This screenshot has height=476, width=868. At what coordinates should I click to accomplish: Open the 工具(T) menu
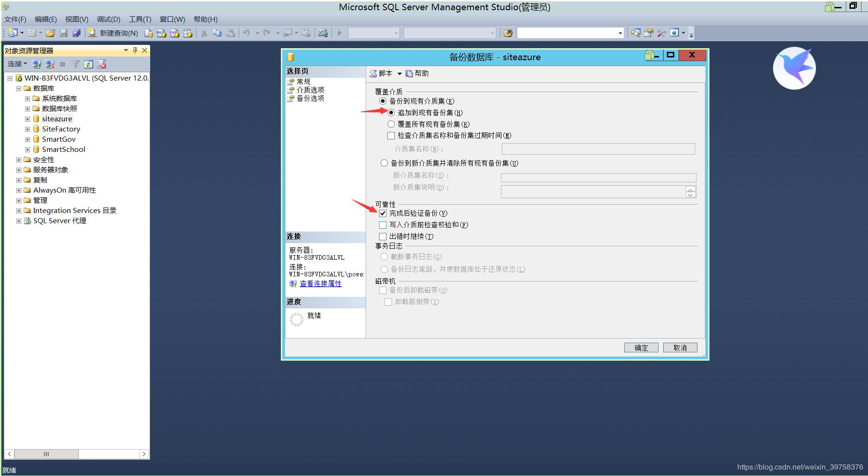139,19
